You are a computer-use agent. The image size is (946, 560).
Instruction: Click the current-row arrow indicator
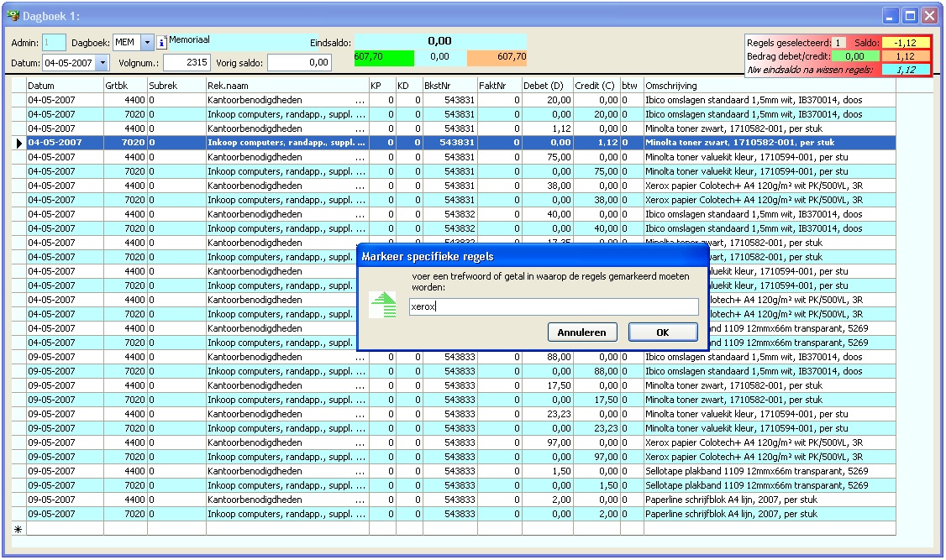coord(18,144)
